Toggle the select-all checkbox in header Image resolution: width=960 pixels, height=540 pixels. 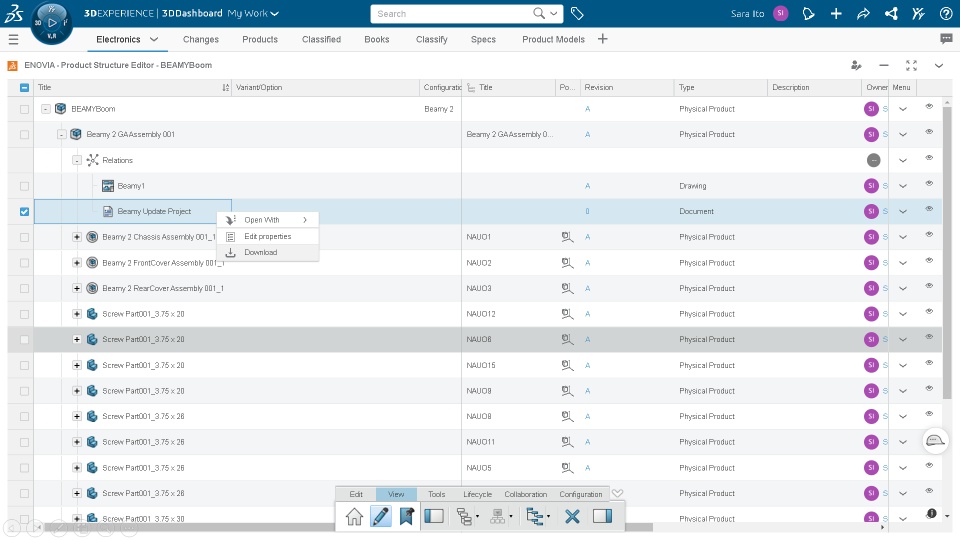[24, 88]
